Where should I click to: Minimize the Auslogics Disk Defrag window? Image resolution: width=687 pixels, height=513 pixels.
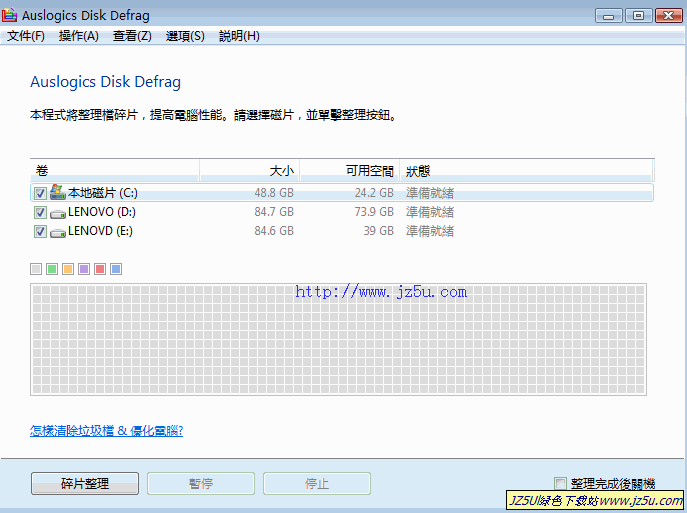pos(608,16)
